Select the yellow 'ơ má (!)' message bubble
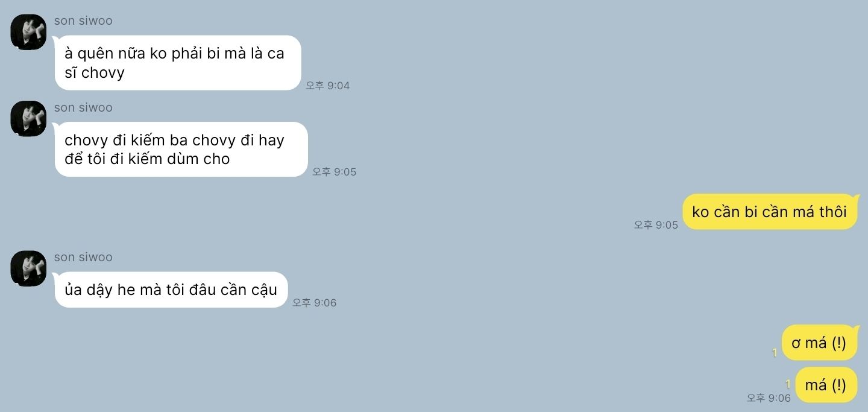 coord(819,343)
